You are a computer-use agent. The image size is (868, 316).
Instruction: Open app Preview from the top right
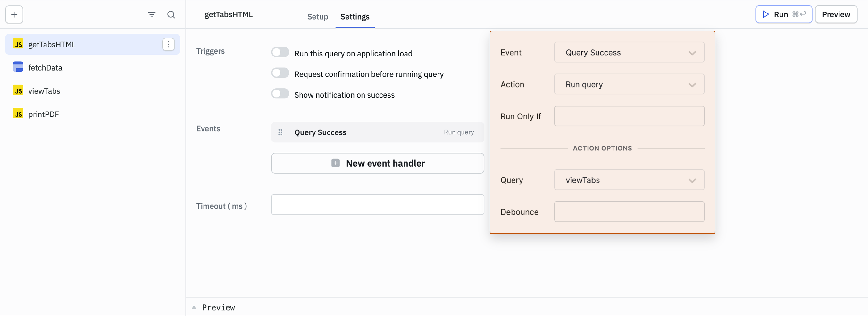[x=836, y=14]
